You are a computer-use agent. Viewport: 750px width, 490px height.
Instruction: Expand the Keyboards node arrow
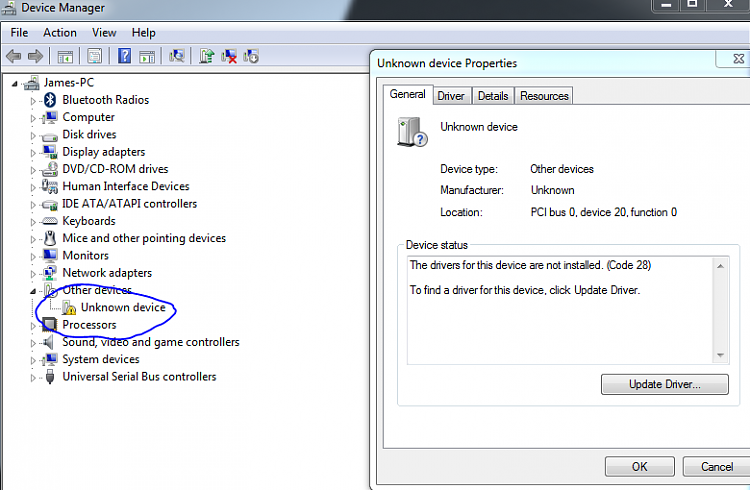click(33, 222)
